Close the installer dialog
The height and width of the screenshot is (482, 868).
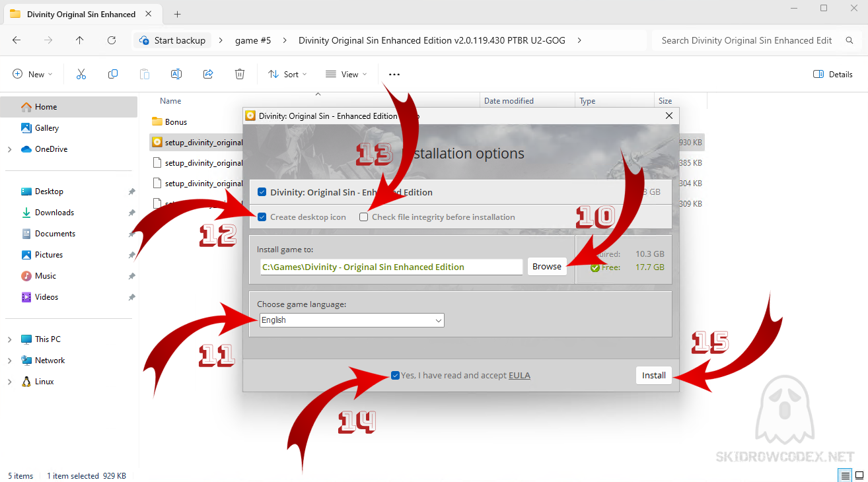(669, 116)
